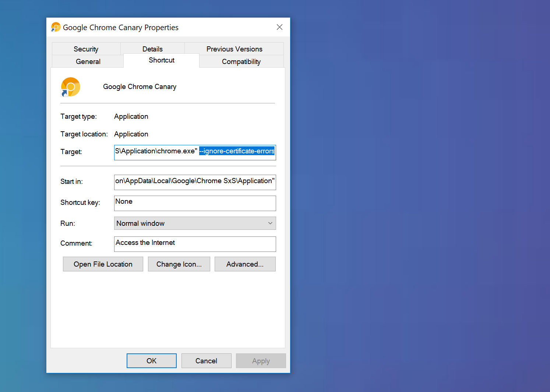Open the Change Icon dialog
550x392 pixels.
coord(179,264)
